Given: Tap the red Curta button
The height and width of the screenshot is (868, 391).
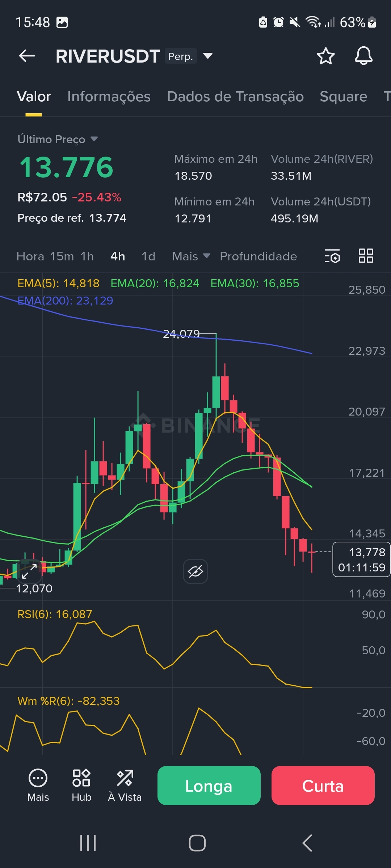Looking at the screenshot, I should click(323, 786).
